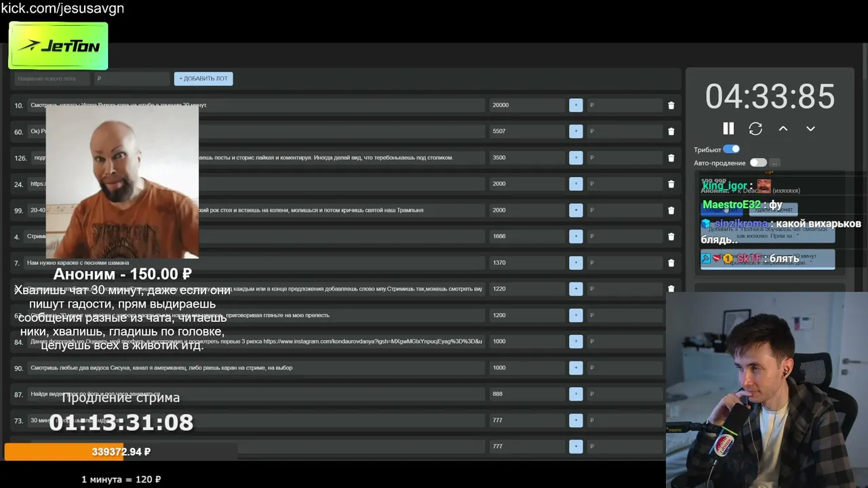The width and height of the screenshot is (868, 488).
Task: Select lot 84 text with the instagram link
Action: pos(256,341)
